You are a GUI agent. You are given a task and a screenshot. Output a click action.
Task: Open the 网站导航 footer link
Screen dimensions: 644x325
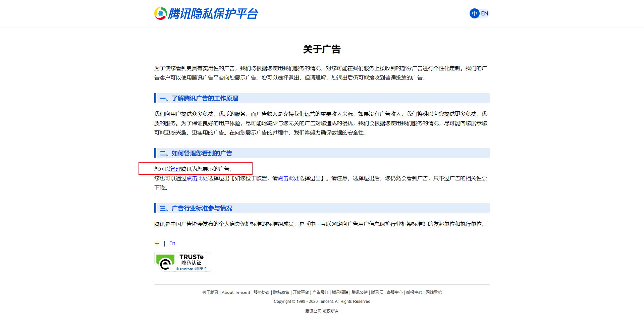[434, 292]
